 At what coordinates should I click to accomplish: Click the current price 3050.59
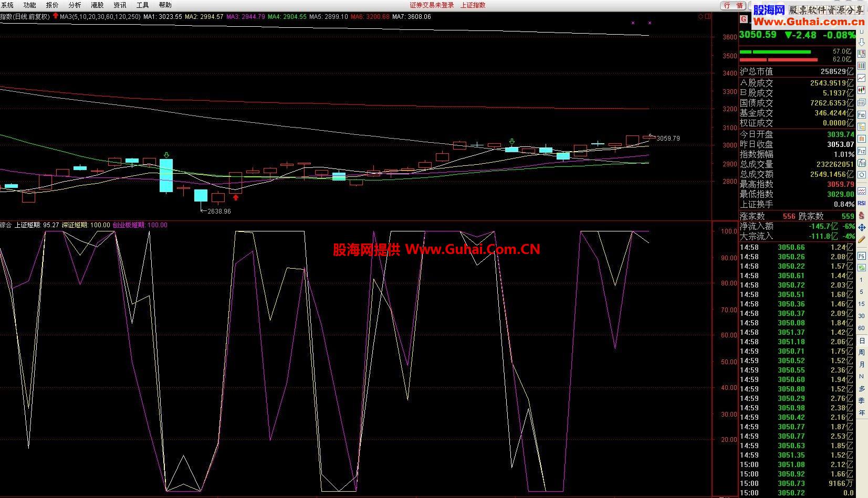tap(758, 35)
